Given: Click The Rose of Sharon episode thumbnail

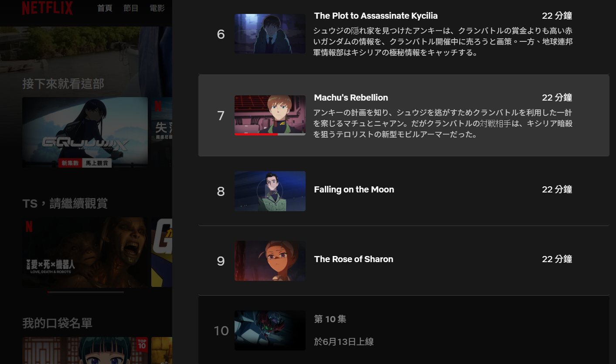Looking at the screenshot, I should click(x=270, y=261).
